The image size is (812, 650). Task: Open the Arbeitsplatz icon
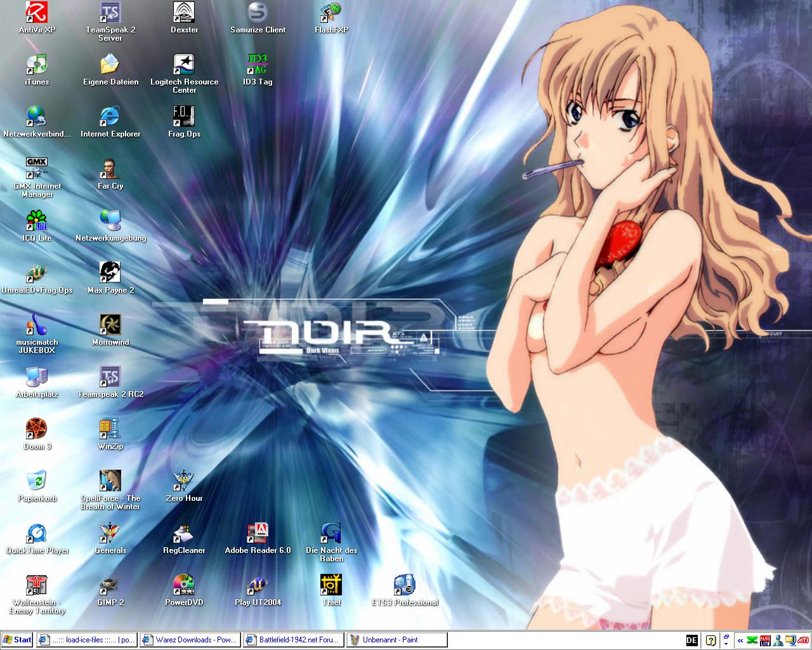click(x=37, y=382)
